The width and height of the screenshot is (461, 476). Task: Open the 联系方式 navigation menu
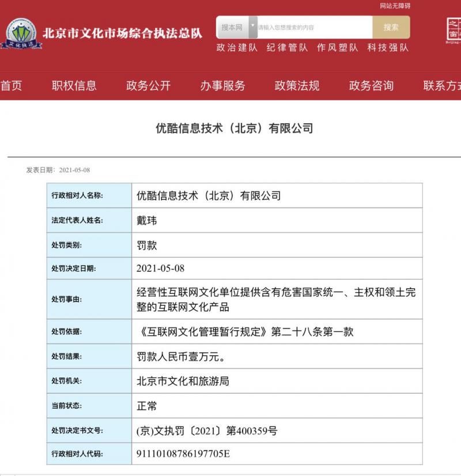coord(443,85)
